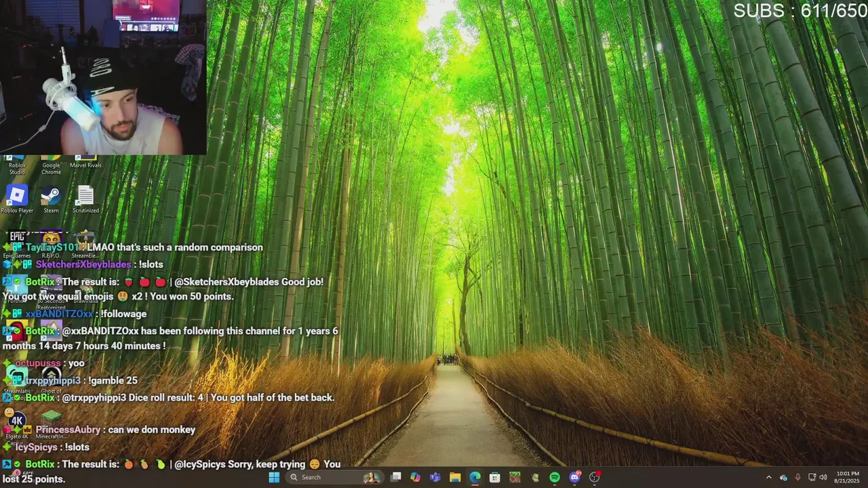The image size is (868, 488).
Task: Open the clock showing 10:01 PM
Action: coord(847,477)
